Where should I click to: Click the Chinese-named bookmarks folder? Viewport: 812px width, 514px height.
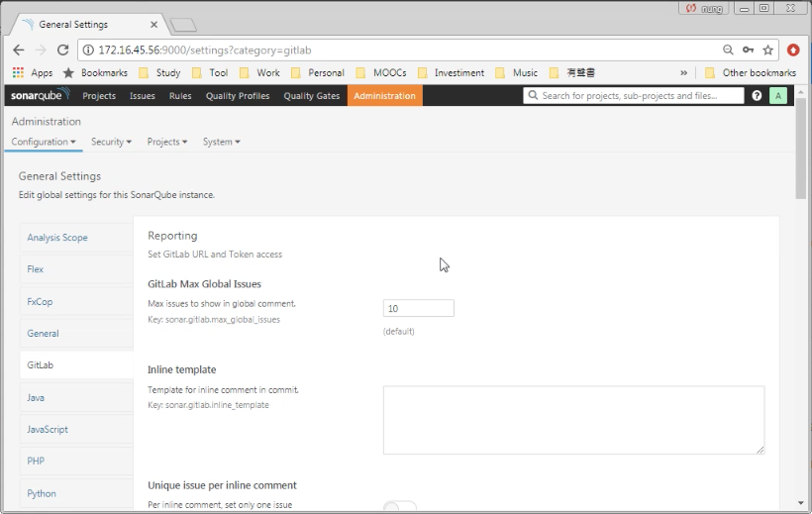(x=572, y=72)
